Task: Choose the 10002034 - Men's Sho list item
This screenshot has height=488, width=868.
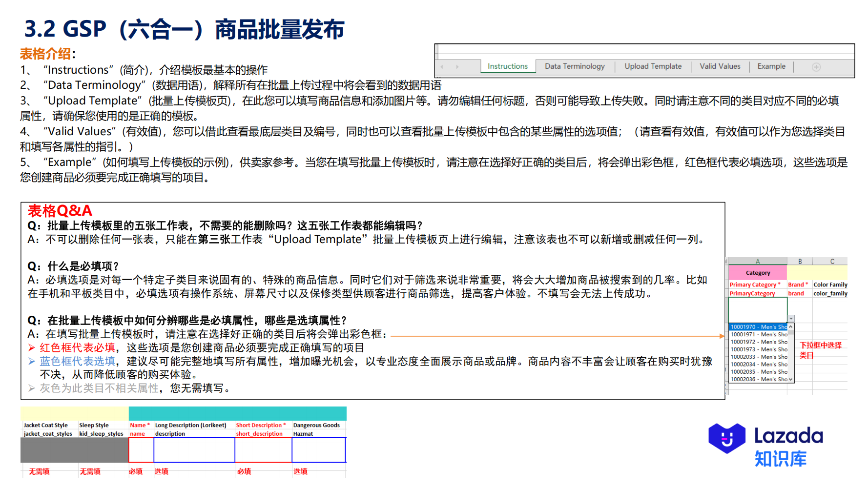Action: point(758,364)
